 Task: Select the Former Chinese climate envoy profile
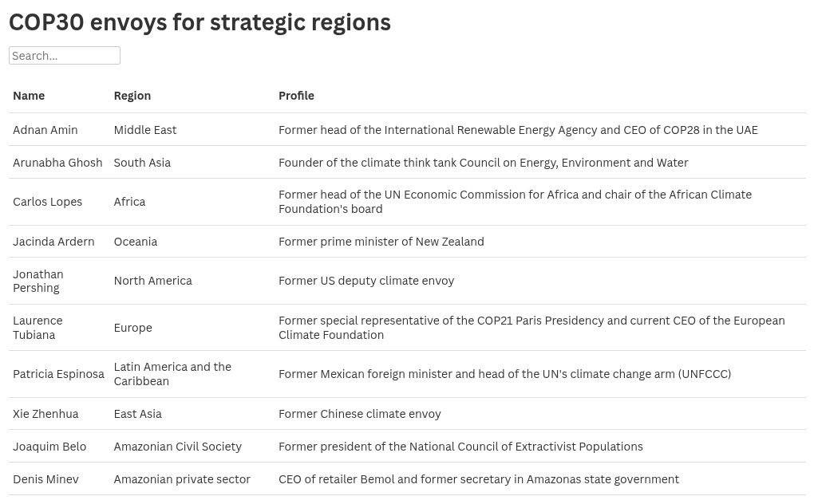coord(360,414)
